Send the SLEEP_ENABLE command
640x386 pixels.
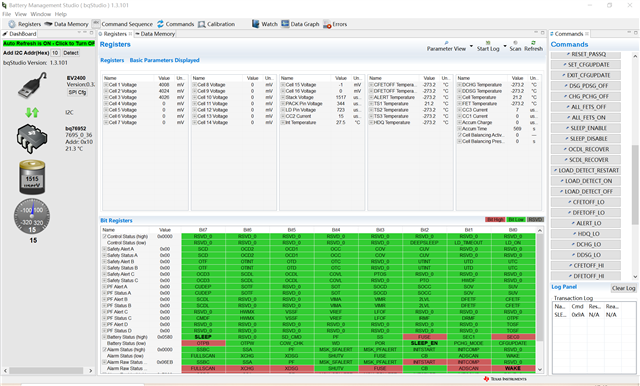[x=586, y=128]
